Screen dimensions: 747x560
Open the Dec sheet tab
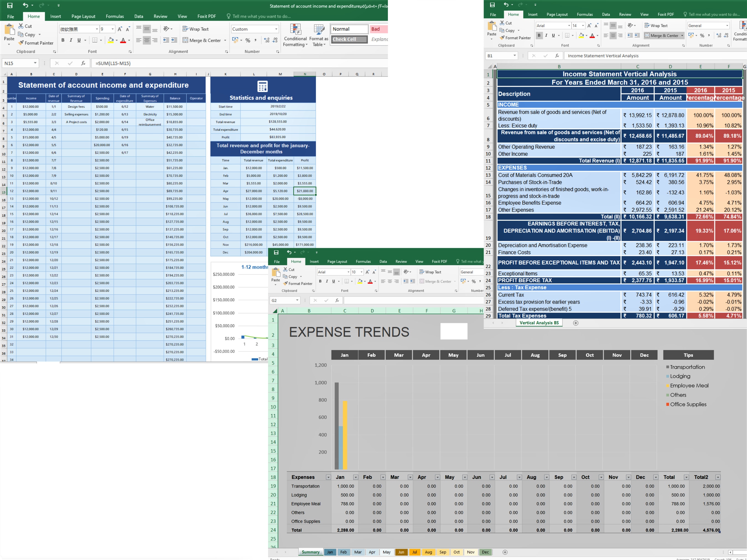(485, 552)
